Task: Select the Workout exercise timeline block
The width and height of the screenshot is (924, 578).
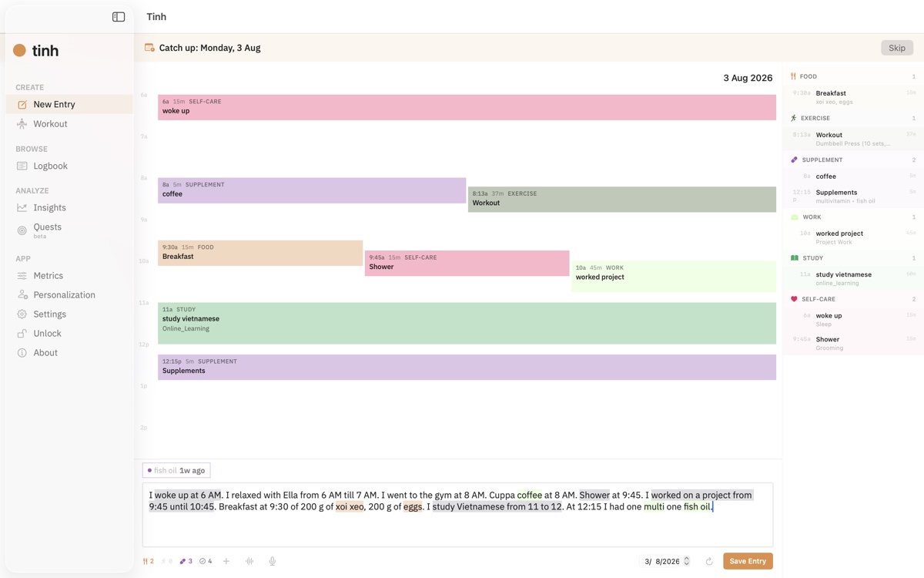Action: pyautogui.click(x=622, y=199)
